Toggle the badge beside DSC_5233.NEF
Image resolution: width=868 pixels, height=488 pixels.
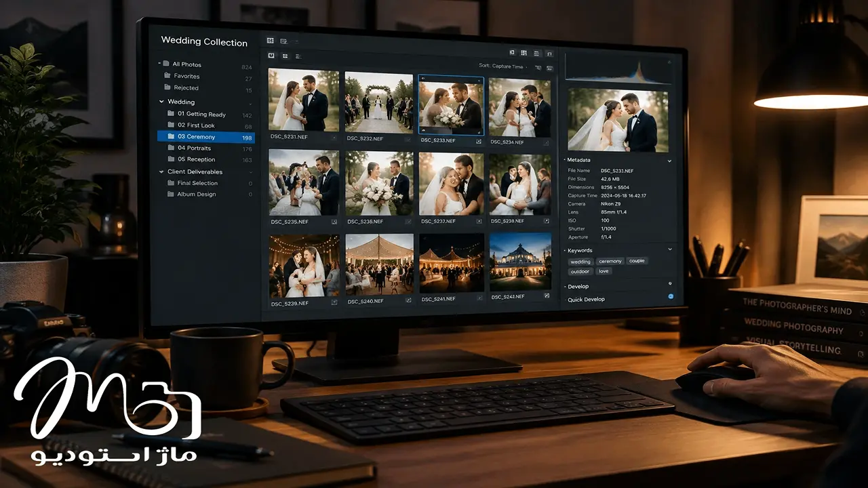(x=479, y=142)
